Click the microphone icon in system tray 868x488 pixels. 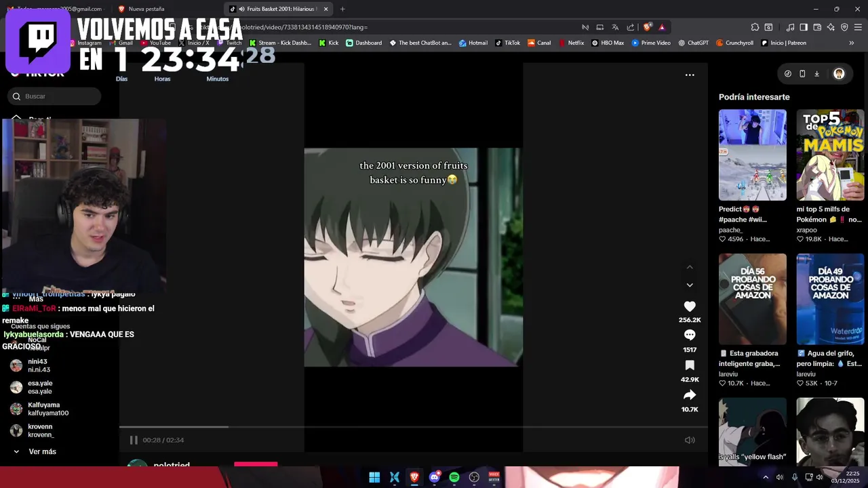tap(795, 477)
